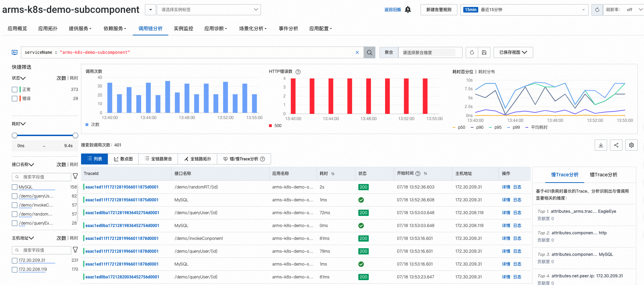Switch to the 散点图 view tab
Viewport: 644px width, 285px height.
pyautogui.click(x=123, y=159)
